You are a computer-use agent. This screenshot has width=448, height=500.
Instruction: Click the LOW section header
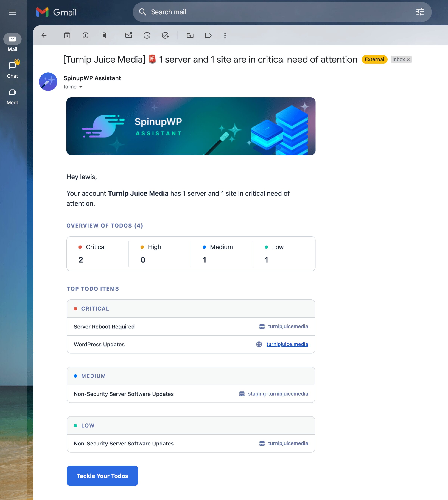point(191,426)
